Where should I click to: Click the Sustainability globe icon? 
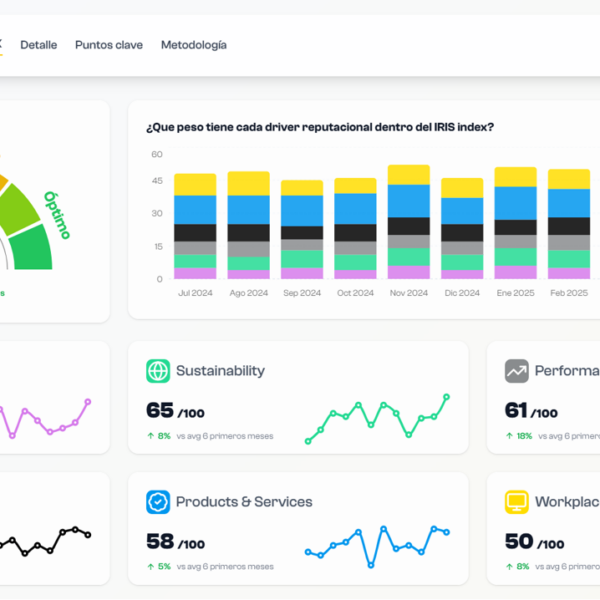[158, 371]
